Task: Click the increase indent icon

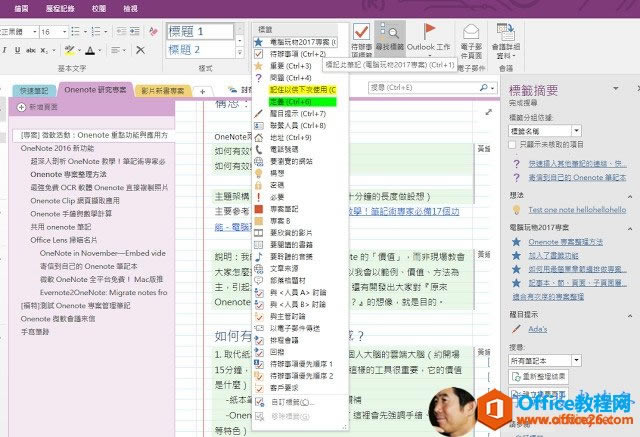Action: [x=135, y=31]
